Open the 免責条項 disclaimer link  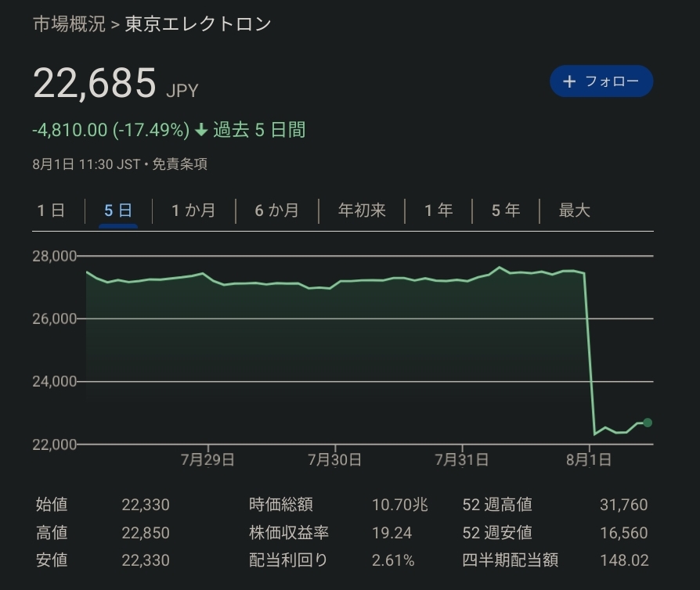[x=180, y=164]
